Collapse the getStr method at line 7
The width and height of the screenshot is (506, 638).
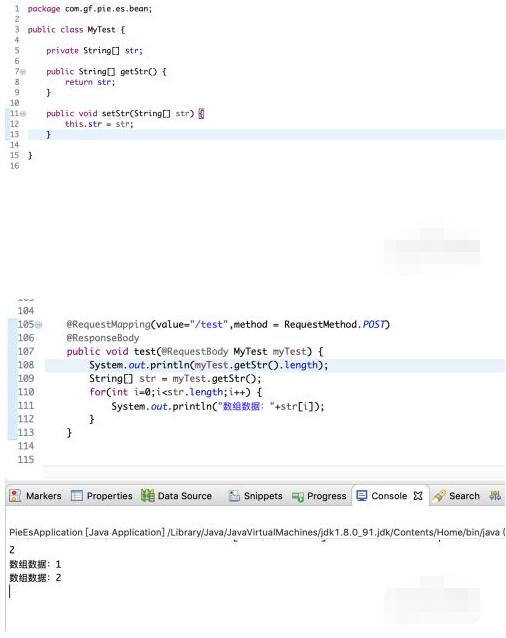23,72
